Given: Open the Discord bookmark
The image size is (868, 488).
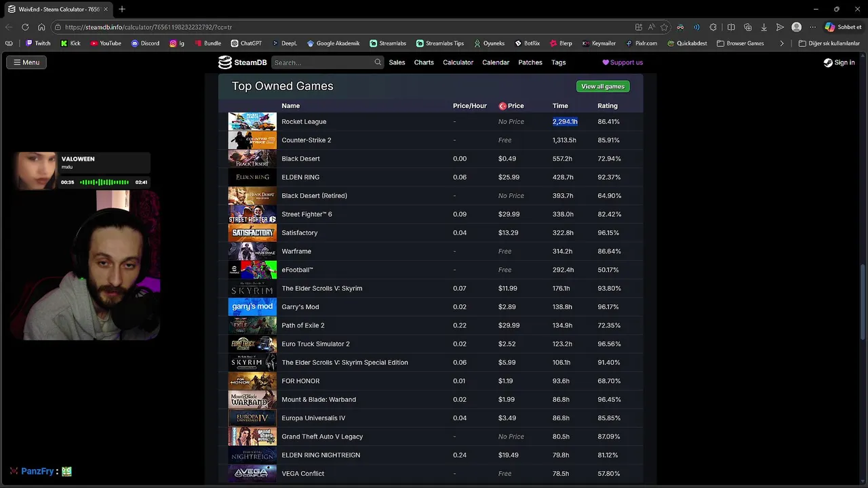Looking at the screenshot, I should coord(145,43).
